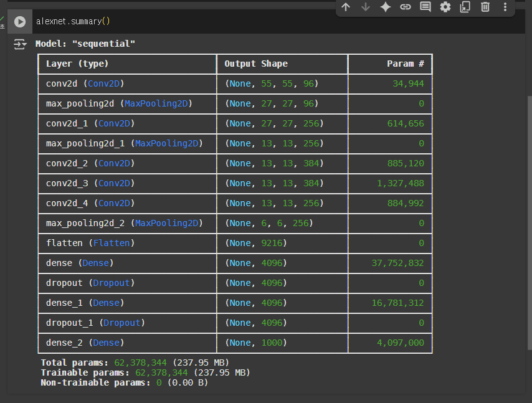Select the 'max_pooling2d_1 (MaxPooling2D)' cell
The height and width of the screenshot is (403, 532).
coord(125,143)
